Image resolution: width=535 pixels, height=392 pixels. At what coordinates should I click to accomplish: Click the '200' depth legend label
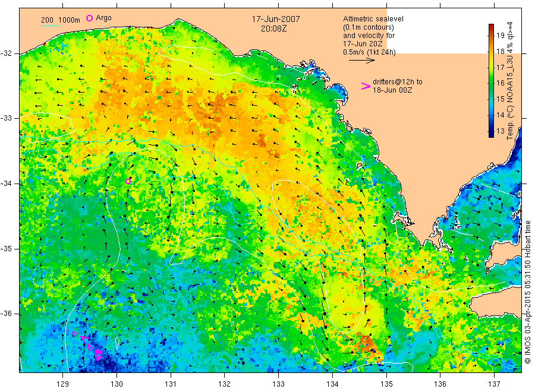pos(47,20)
